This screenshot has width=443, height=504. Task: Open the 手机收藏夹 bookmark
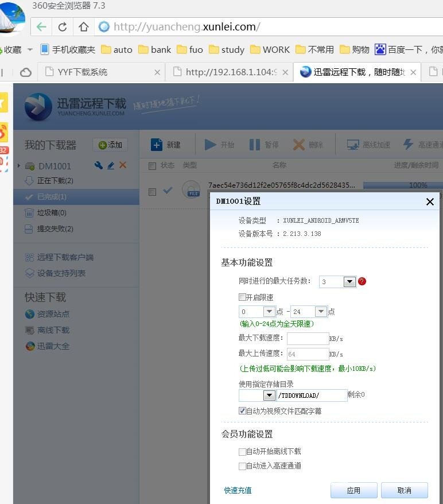tap(68, 49)
